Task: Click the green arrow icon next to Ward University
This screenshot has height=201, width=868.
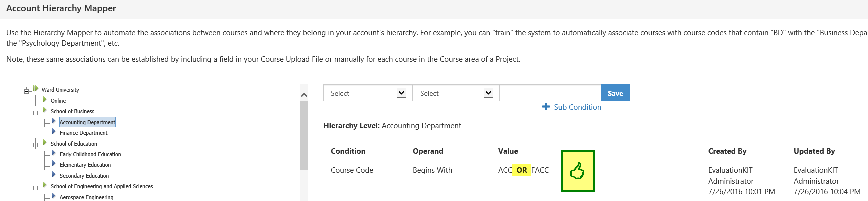Action: [36, 89]
